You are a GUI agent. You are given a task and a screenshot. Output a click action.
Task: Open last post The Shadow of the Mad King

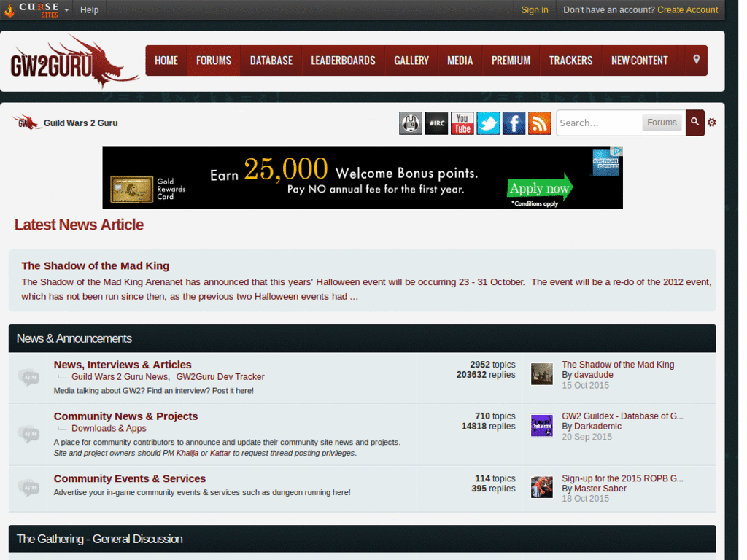click(x=618, y=365)
